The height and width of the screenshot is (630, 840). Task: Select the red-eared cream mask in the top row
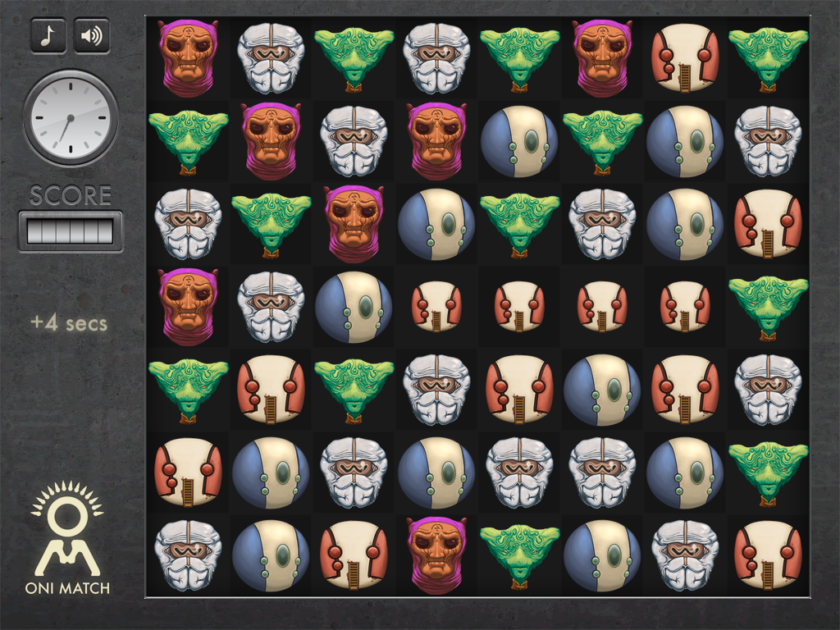coord(685,58)
